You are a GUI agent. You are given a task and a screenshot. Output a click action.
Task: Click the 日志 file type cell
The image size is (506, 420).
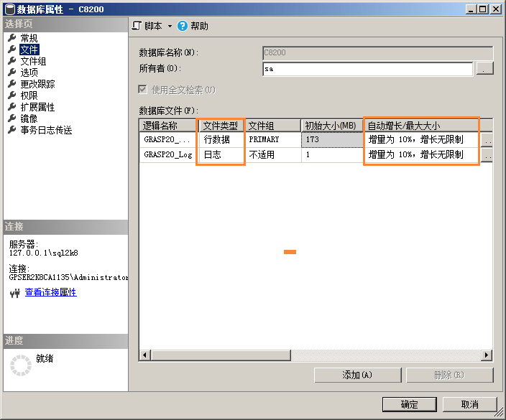tap(221, 155)
